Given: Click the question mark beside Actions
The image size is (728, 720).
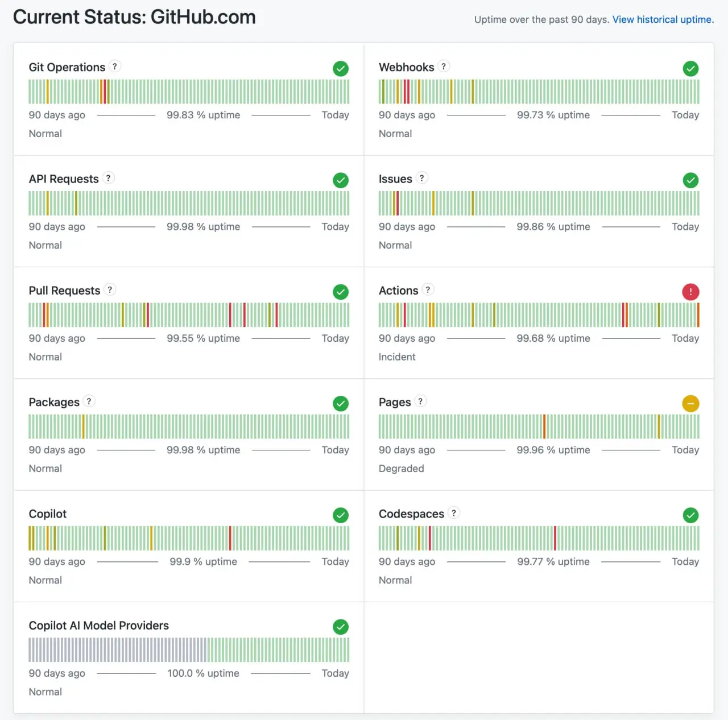Looking at the screenshot, I should click(x=428, y=289).
